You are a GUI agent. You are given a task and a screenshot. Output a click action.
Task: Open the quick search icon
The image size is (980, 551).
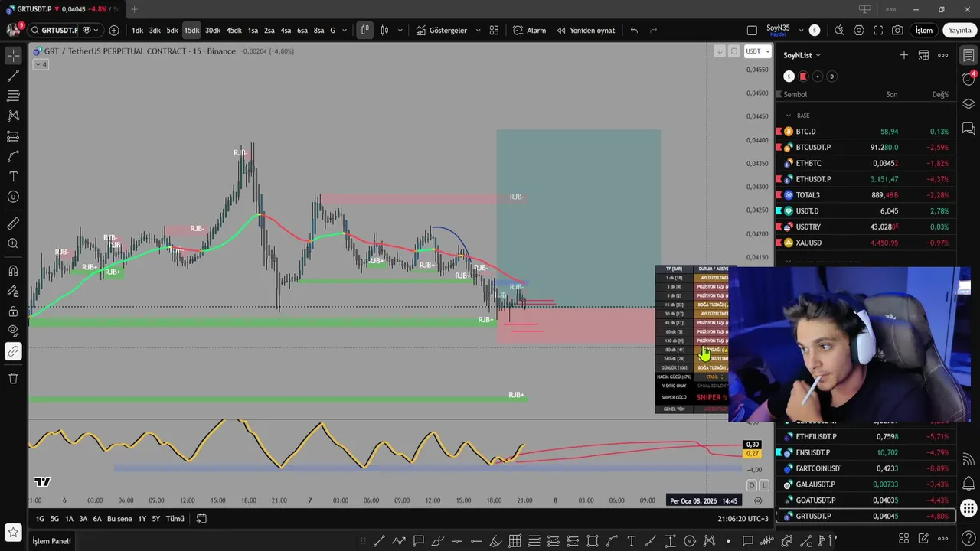pos(839,31)
